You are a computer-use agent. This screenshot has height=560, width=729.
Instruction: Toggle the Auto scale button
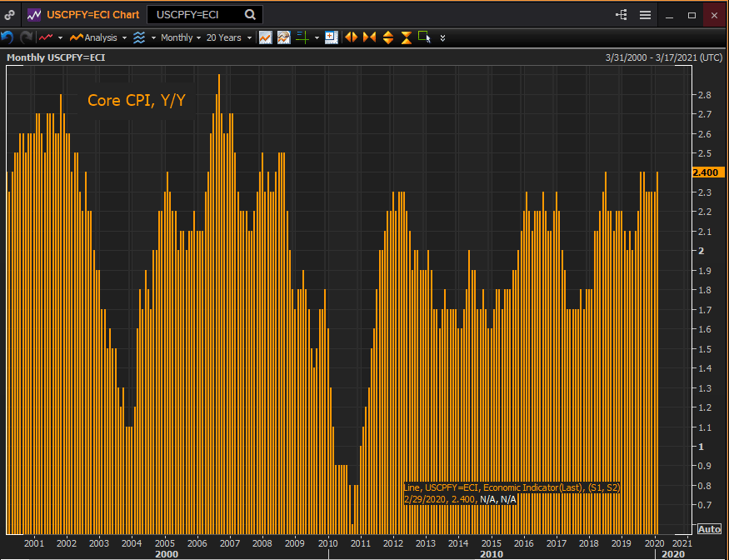pyautogui.click(x=708, y=529)
